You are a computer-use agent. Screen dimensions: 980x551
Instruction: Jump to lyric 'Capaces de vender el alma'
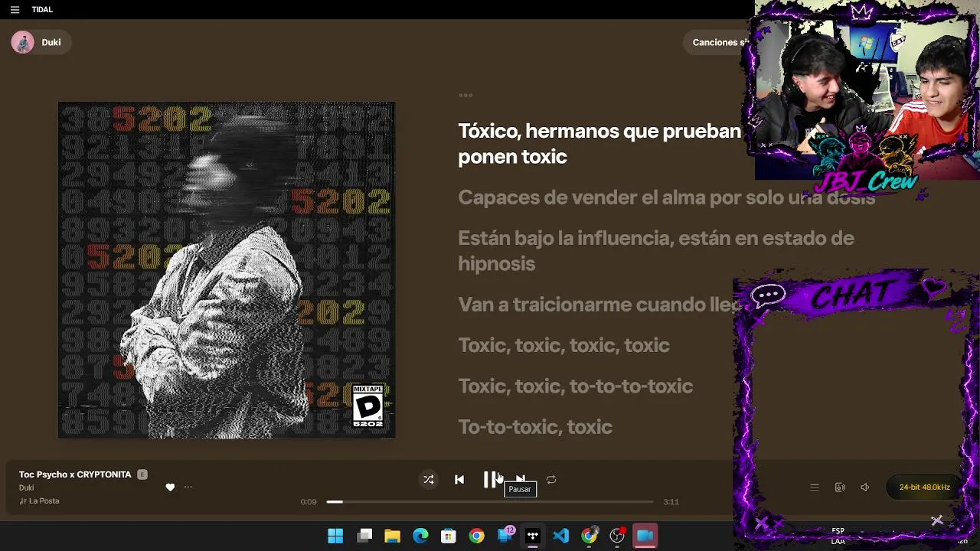coord(666,197)
